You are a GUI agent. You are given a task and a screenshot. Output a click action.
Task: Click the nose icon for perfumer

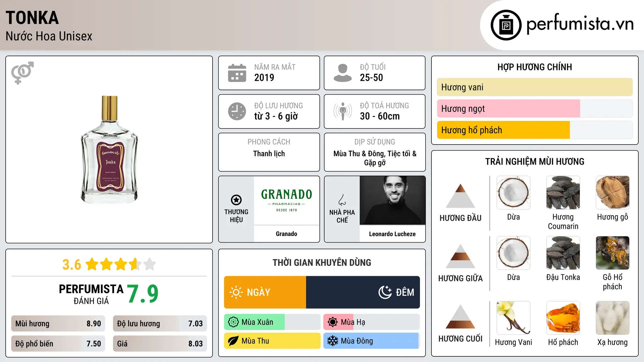[342, 200]
